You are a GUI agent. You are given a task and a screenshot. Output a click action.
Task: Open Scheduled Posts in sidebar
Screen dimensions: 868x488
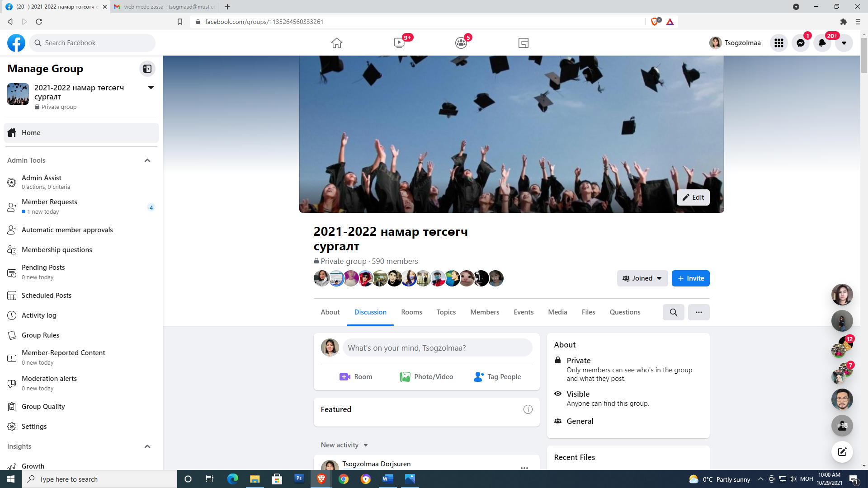(81, 296)
